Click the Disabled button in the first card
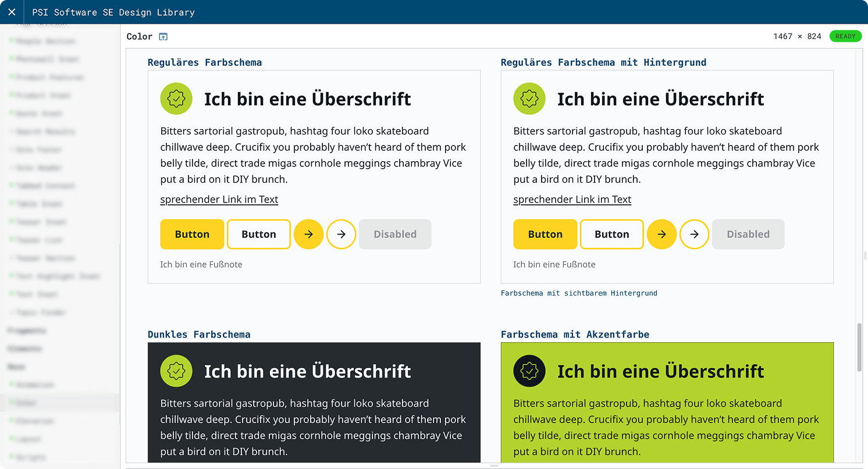This screenshot has height=469, width=868. coord(395,234)
